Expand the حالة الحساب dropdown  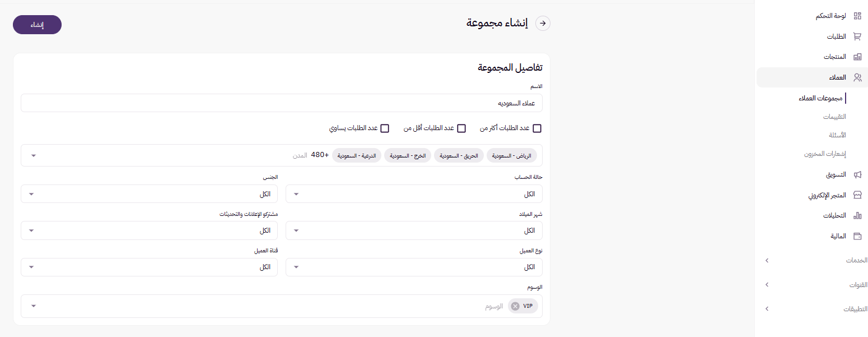coord(414,193)
